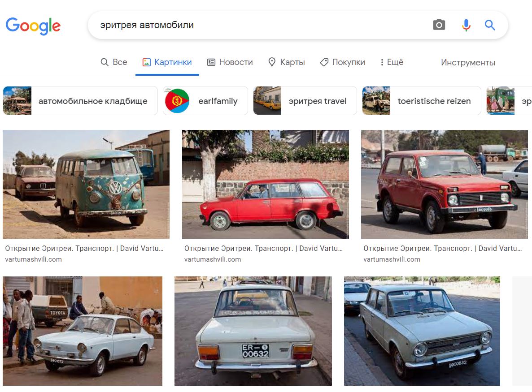Choose the toeristische reizen suggestion chip
Viewport: 532px width, 392px height.
click(x=421, y=101)
